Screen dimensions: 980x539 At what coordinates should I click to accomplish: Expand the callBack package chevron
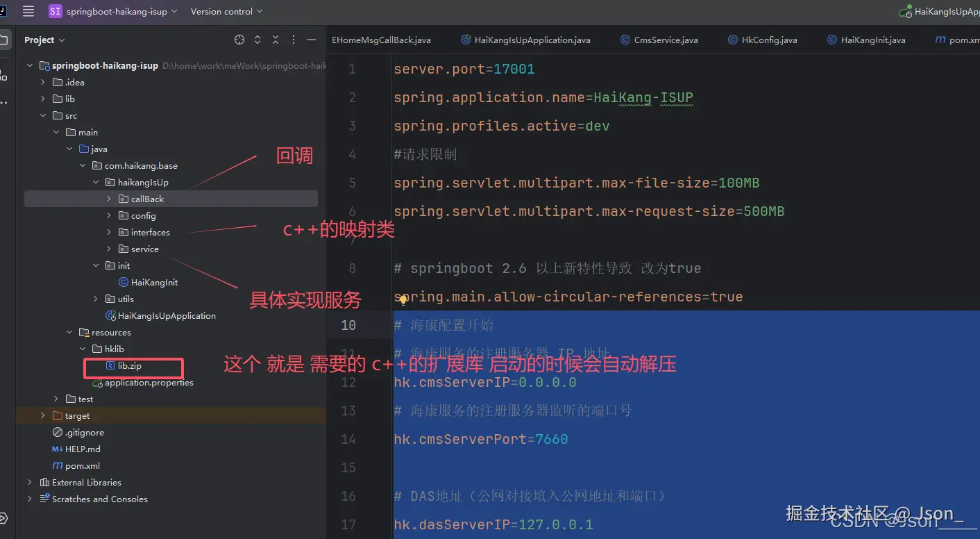tap(109, 199)
